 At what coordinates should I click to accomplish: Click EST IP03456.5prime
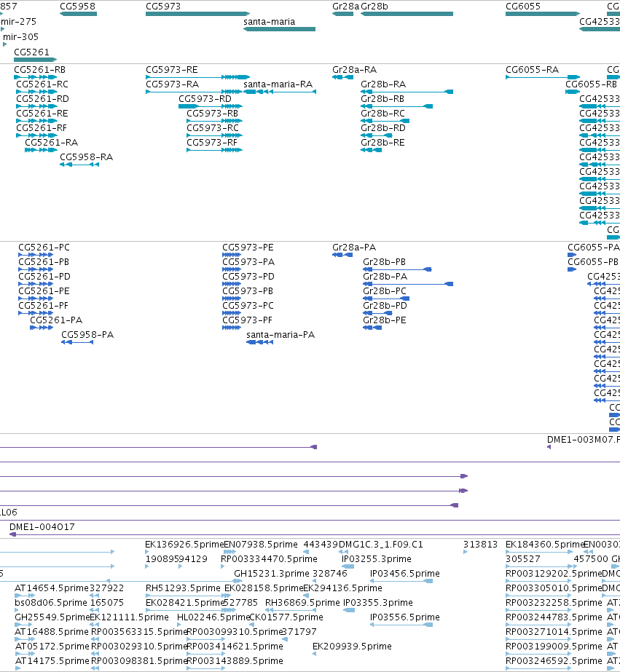tap(405, 574)
